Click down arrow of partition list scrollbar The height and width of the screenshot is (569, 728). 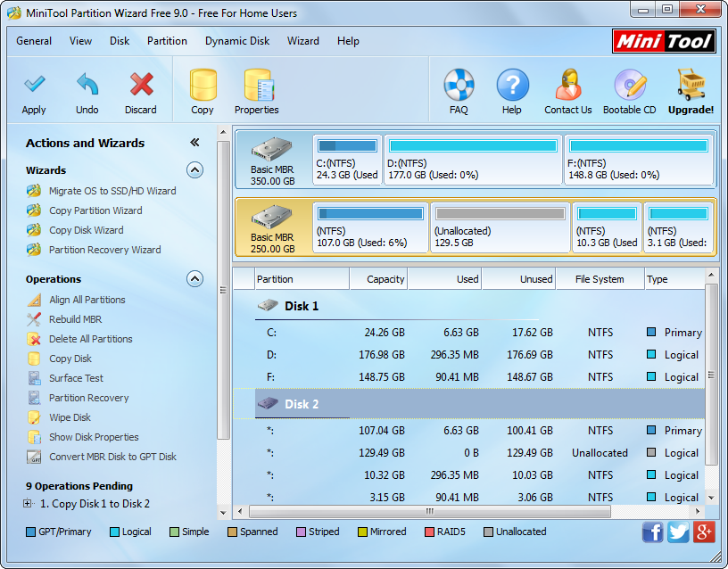(x=711, y=498)
